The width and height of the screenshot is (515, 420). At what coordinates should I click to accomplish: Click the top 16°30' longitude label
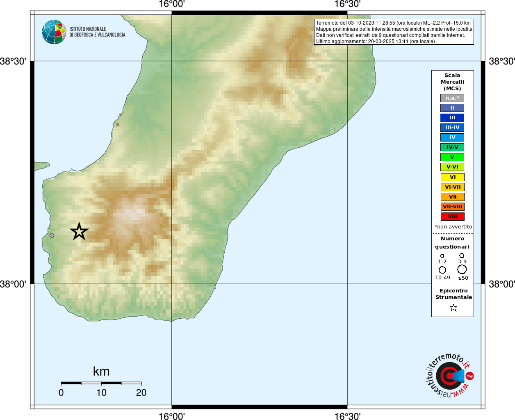pyautogui.click(x=347, y=5)
